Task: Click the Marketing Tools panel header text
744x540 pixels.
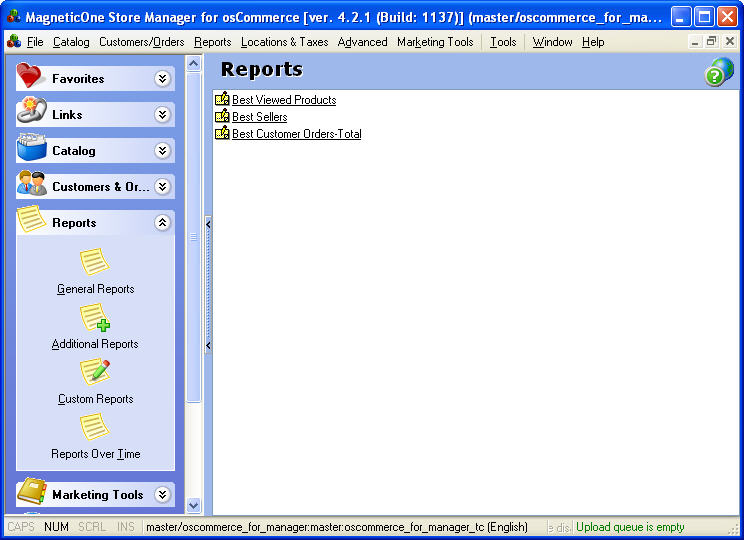Action: coord(98,495)
